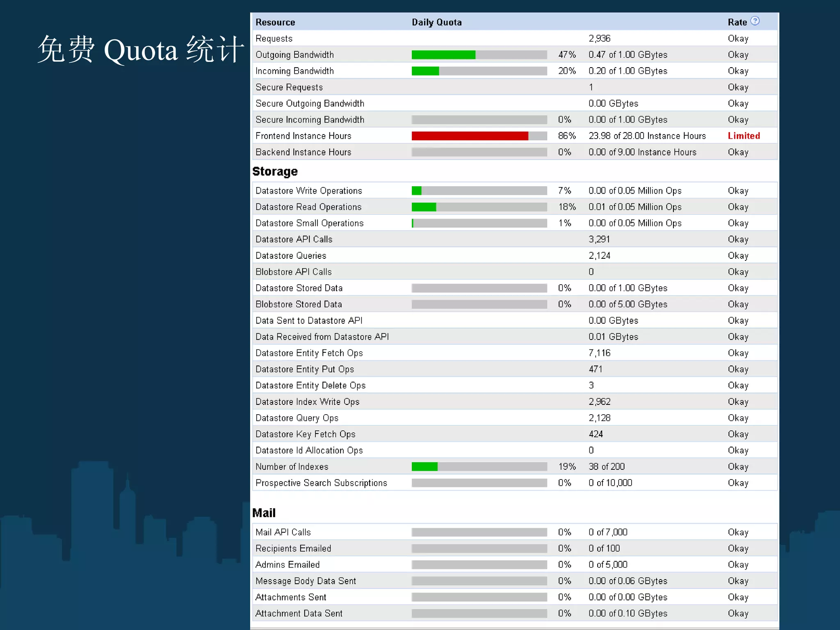
Task: Select the Attachment Data Sent label
Action: [299, 614]
